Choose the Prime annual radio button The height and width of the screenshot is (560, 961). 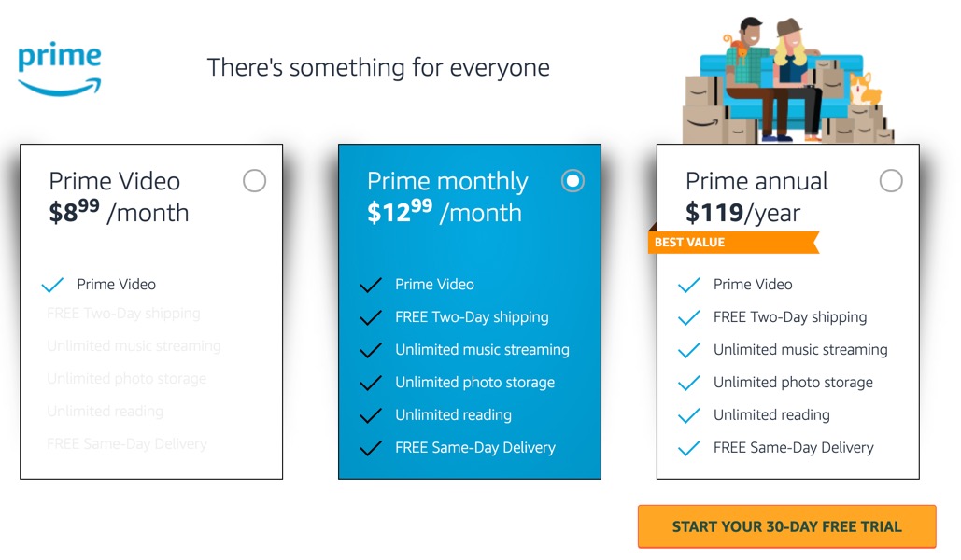(x=891, y=181)
